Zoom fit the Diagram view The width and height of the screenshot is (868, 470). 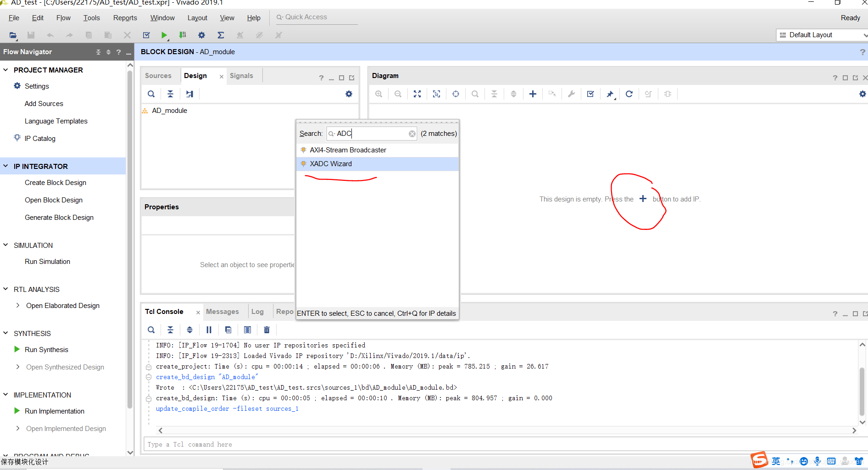(x=417, y=94)
